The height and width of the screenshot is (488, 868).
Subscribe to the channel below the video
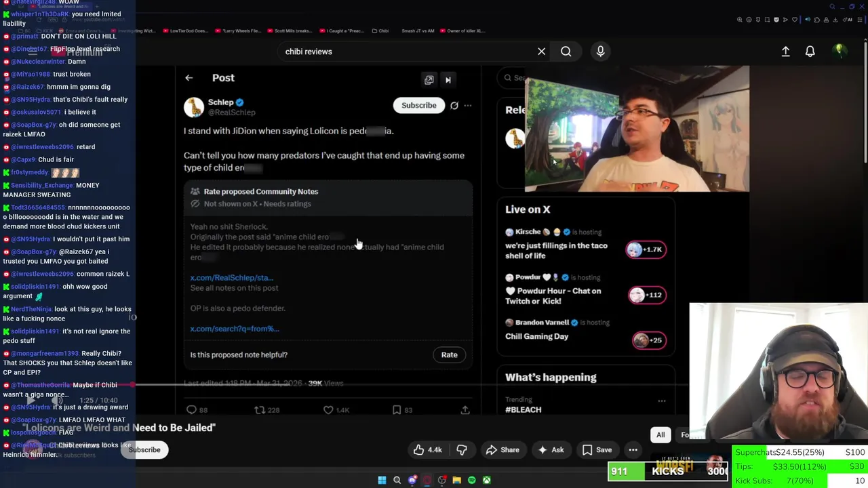pos(144,450)
